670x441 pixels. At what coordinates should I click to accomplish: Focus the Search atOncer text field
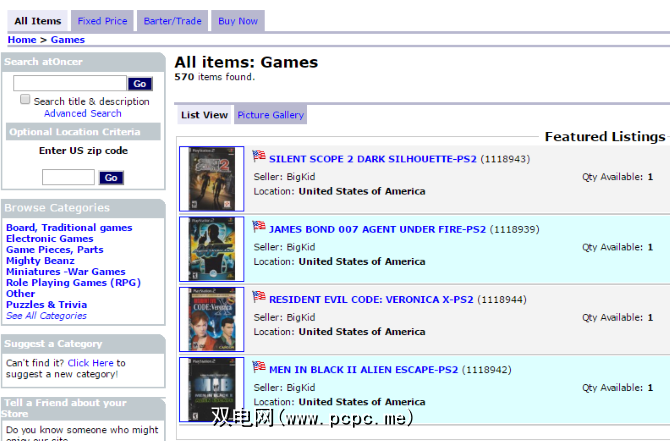pos(70,83)
